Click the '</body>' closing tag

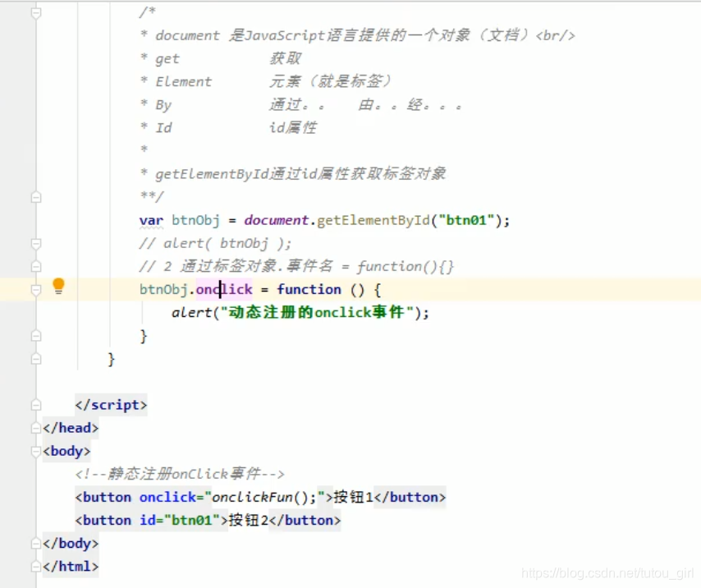71,544
